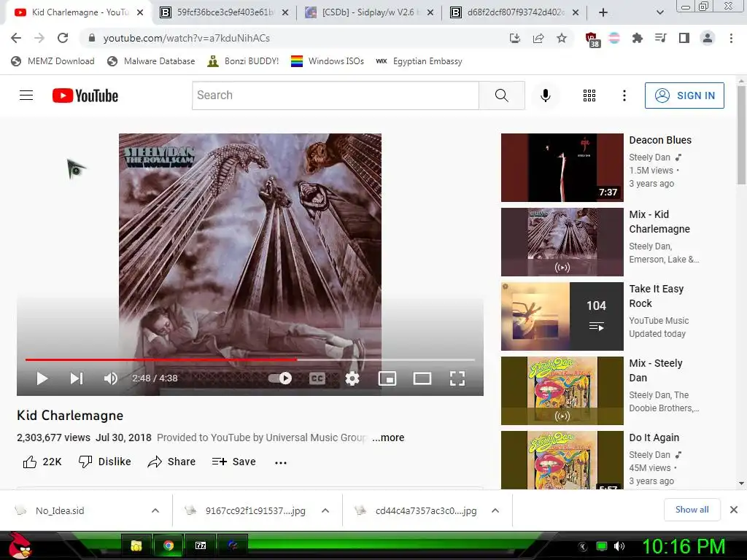
Task: Click Angry Birds start button
Action: (20, 545)
